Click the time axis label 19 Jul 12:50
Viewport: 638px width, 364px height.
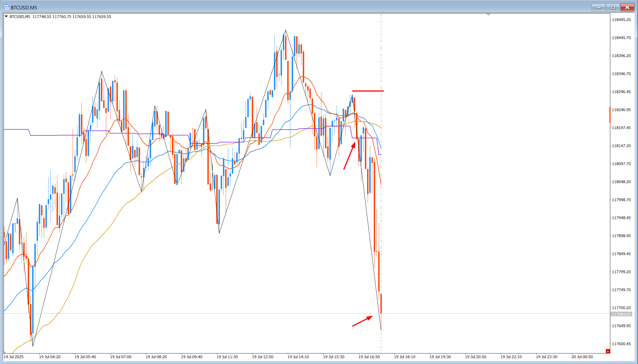(x=263, y=357)
